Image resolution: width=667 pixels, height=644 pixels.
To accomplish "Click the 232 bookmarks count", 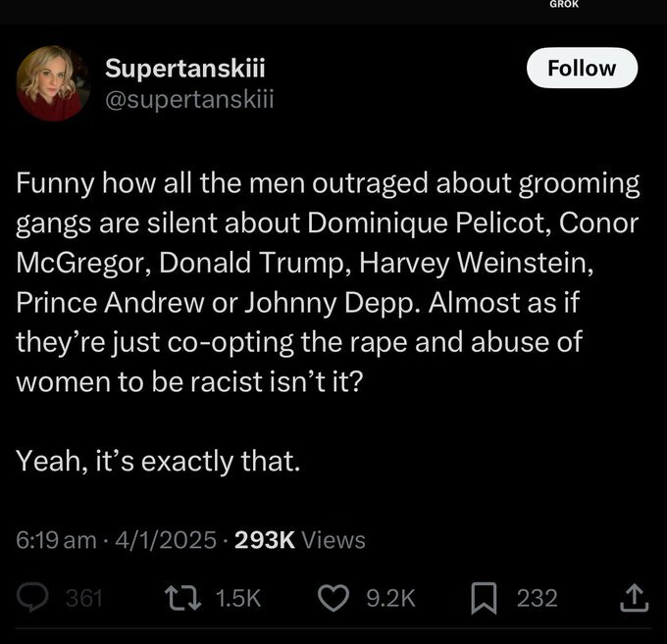I will (537, 599).
